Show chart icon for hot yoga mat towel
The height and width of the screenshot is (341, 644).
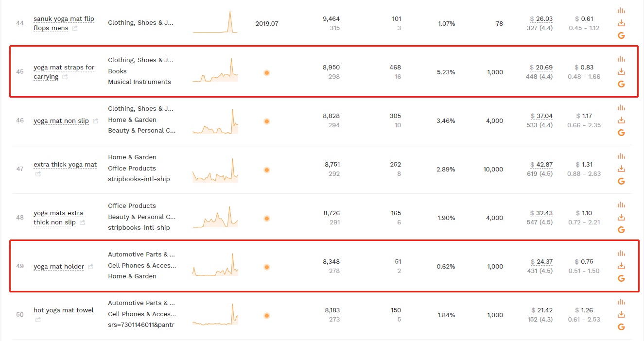pyautogui.click(x=621, y=302)
